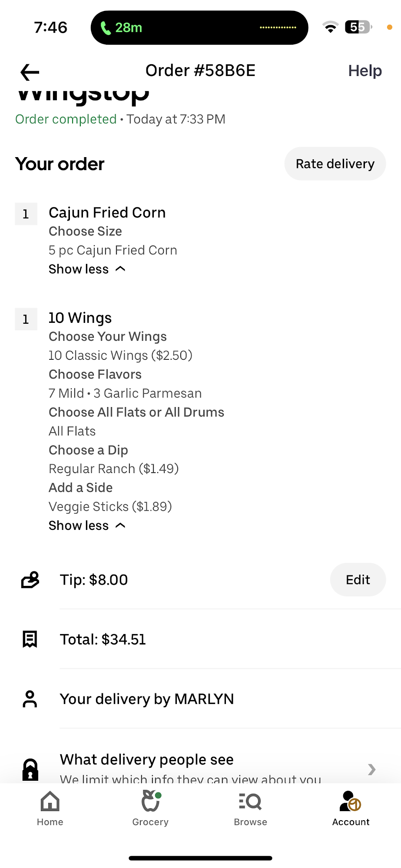The height and width of the screenshot is (868, 401).
Task: Go to the Browse tab
Action: (x=250, y=808)
